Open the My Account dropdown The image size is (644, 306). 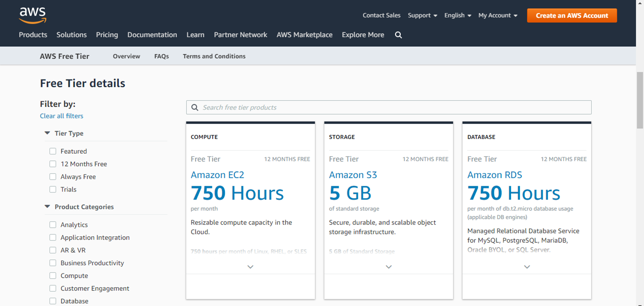click(x=498, y=16)
